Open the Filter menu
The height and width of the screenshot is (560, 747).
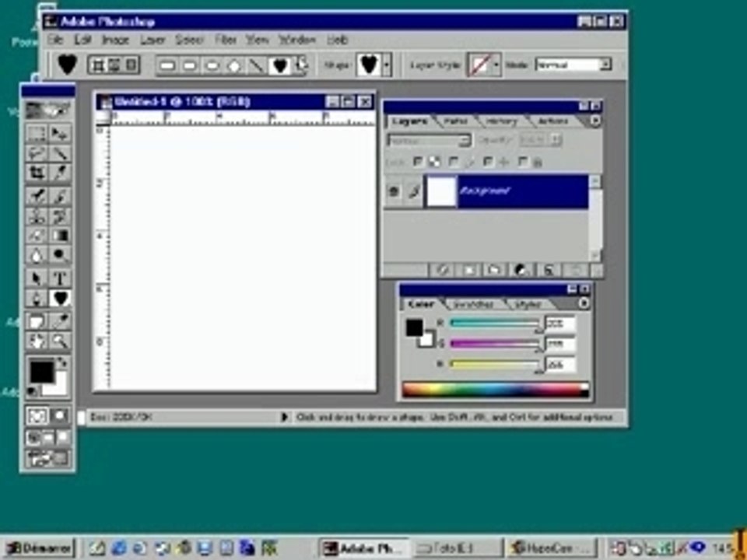[226, 40]
